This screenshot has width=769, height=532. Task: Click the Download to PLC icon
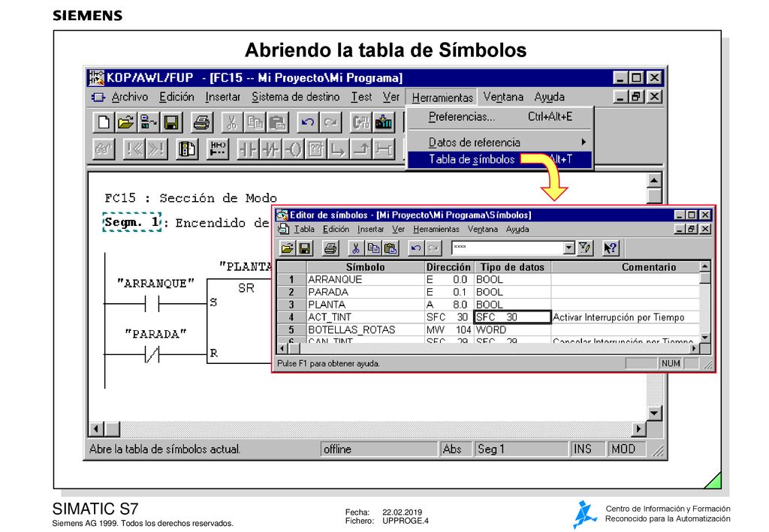pos(384,122)
